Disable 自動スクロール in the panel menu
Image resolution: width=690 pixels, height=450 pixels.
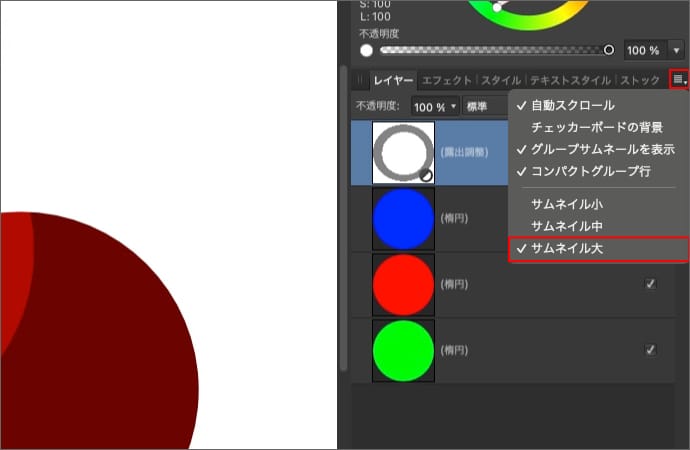(x=572, y=105)
